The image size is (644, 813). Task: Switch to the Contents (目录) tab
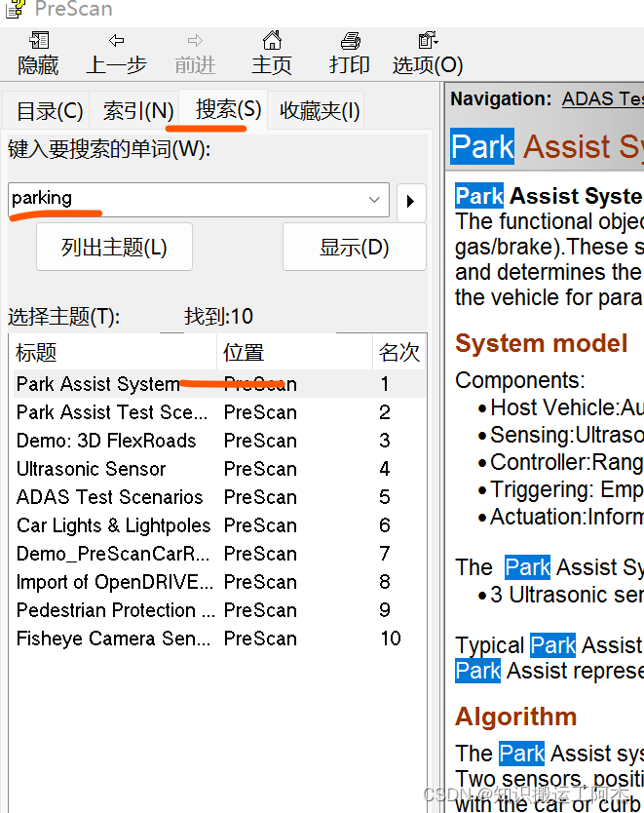point(50,111)
